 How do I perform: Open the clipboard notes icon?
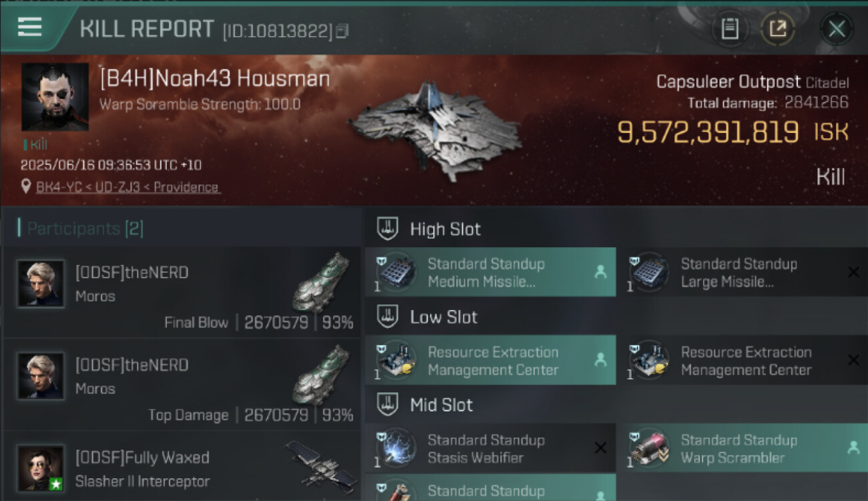pos(729,29)
